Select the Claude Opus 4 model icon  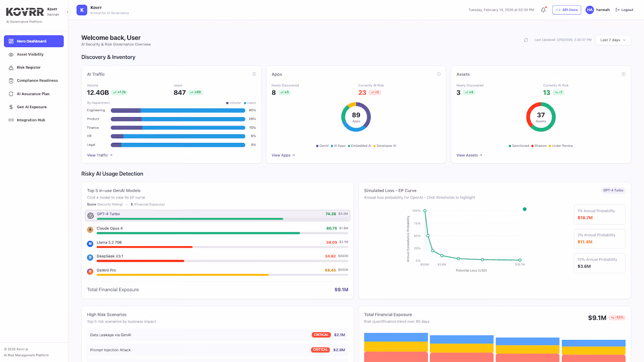tap(90, 230)
